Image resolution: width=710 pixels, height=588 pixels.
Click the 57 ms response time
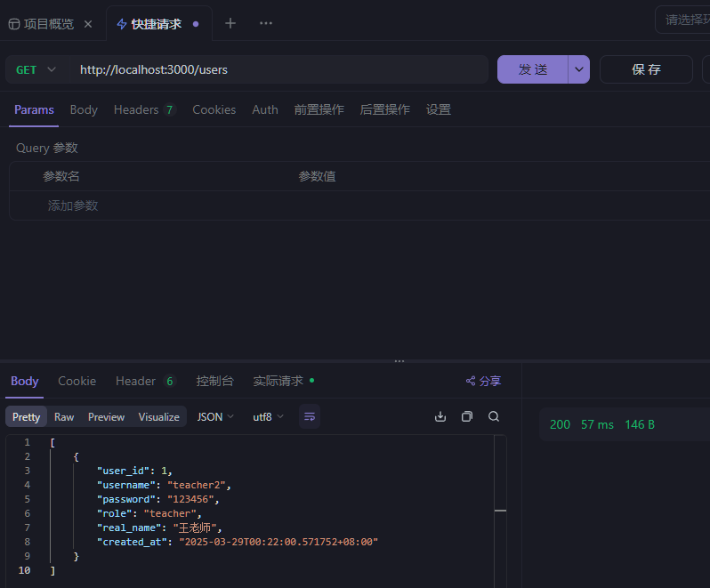click(597, 424)
